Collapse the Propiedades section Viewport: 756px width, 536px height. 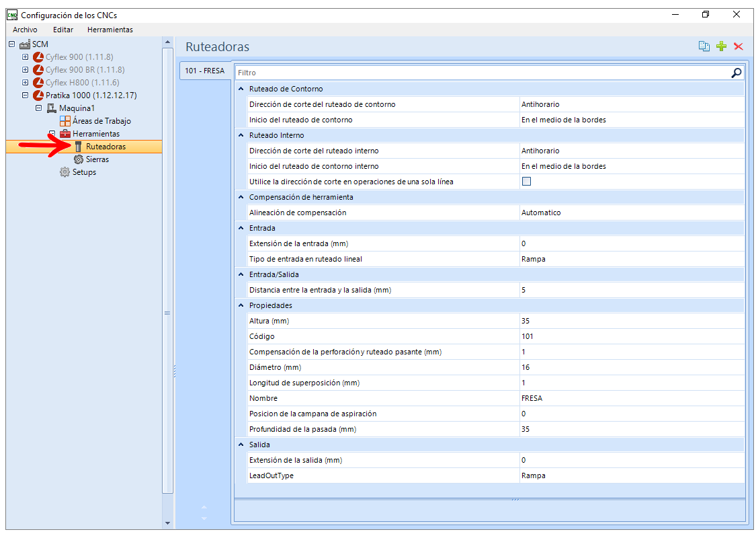(x=241, y=305)
